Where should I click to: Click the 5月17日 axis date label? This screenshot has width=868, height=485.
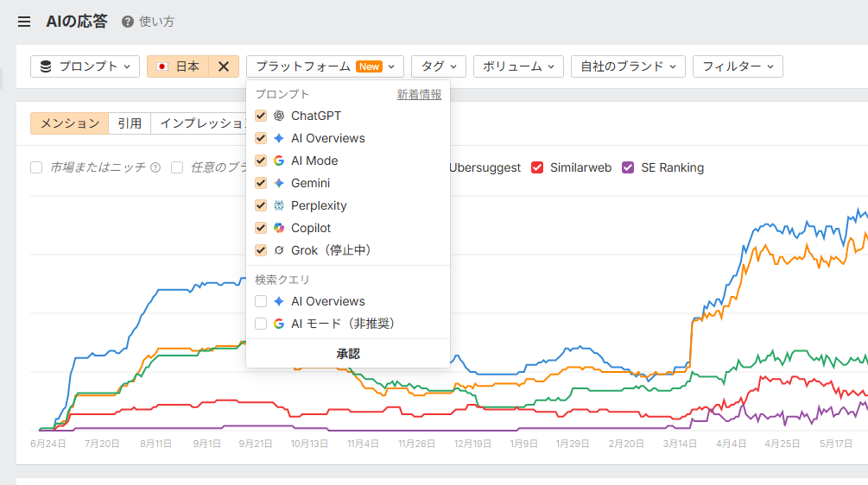pos(836,444)
